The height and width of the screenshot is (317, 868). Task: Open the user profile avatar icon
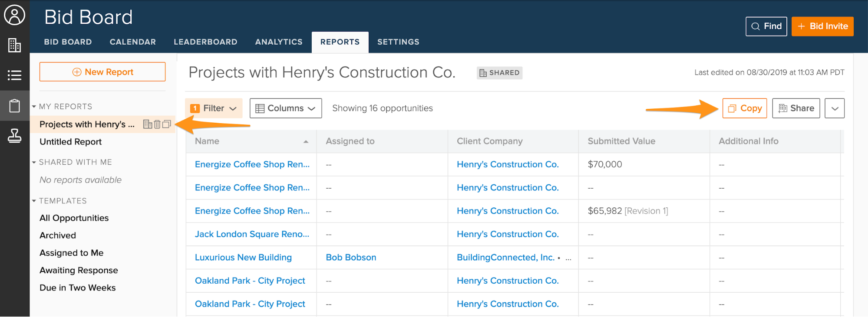coord(14,16)
